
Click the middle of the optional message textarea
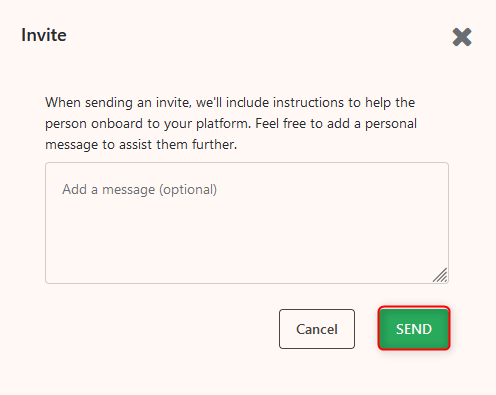pyautogui.click(x=247, y=223)
